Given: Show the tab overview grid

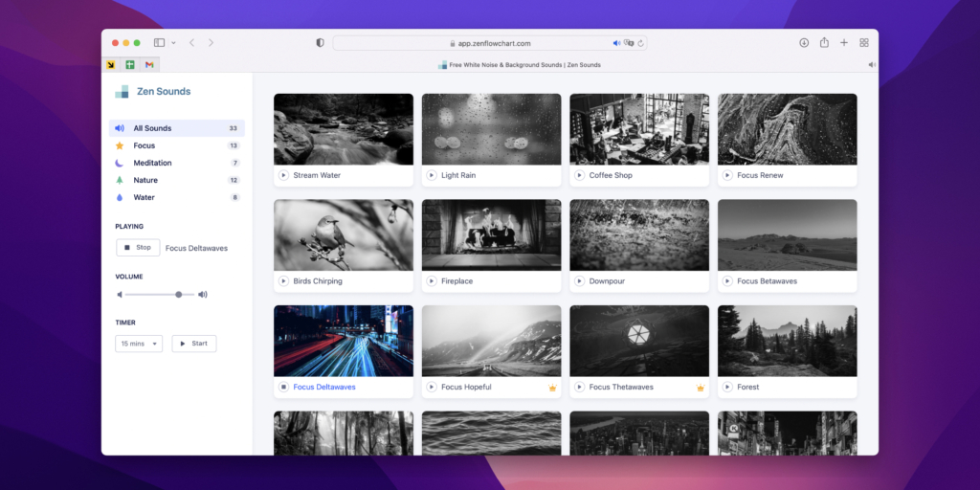Looking at the screenshot, I should click(864, 42).
